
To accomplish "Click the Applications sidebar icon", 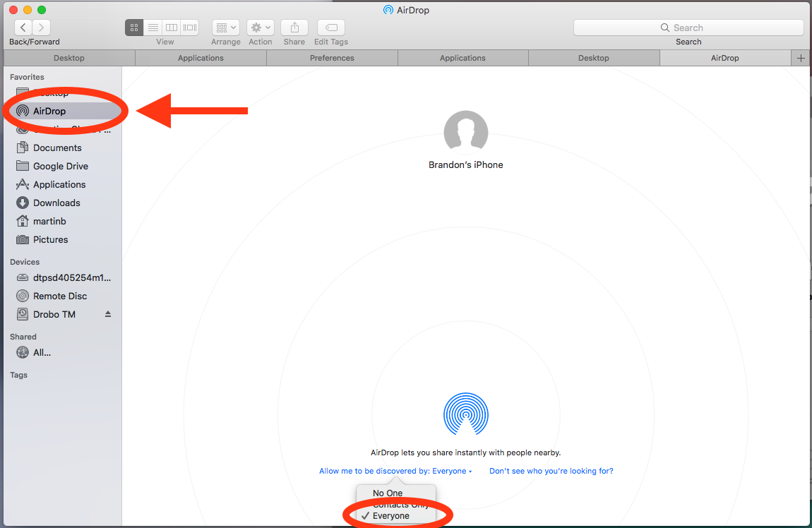I will pos(23,184).
